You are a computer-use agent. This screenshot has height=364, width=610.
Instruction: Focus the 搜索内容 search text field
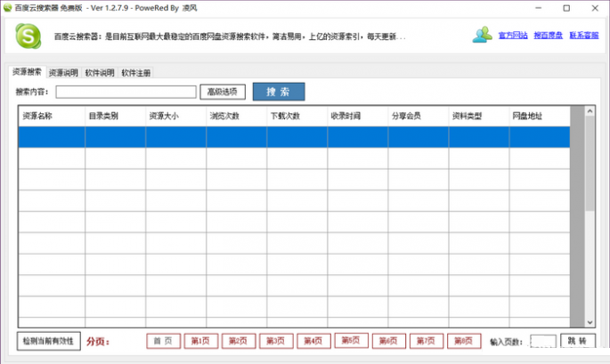click(126, 92)
